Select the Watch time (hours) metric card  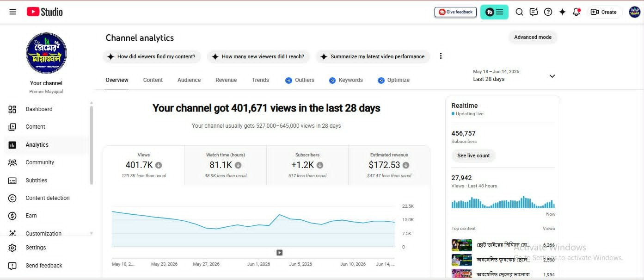point(226,165)
